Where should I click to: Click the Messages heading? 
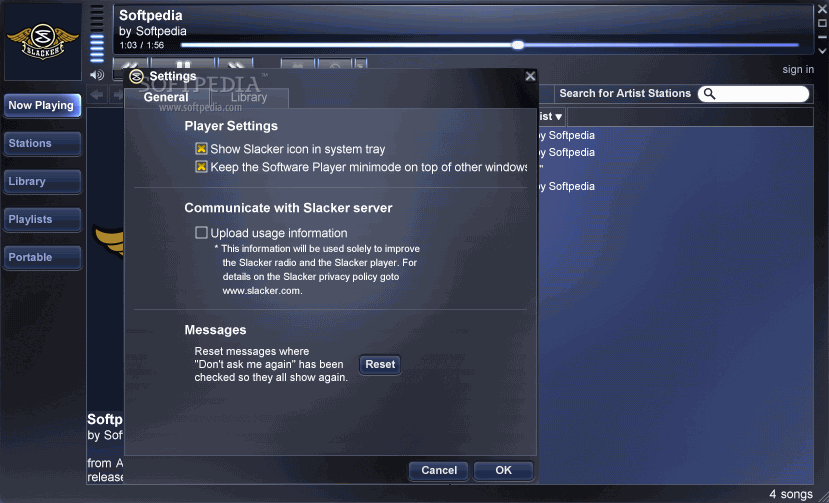point(215,330)
